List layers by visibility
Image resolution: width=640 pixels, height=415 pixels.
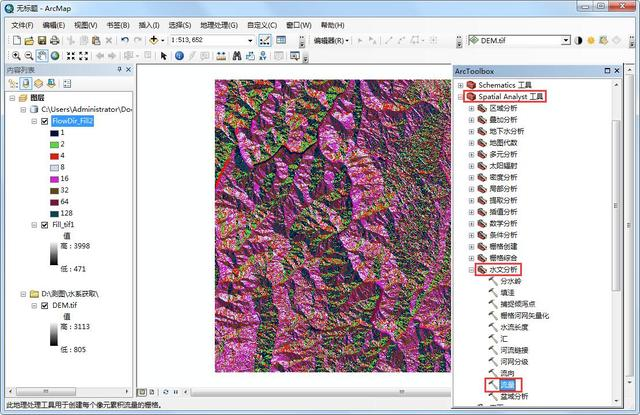pos(38,84)
